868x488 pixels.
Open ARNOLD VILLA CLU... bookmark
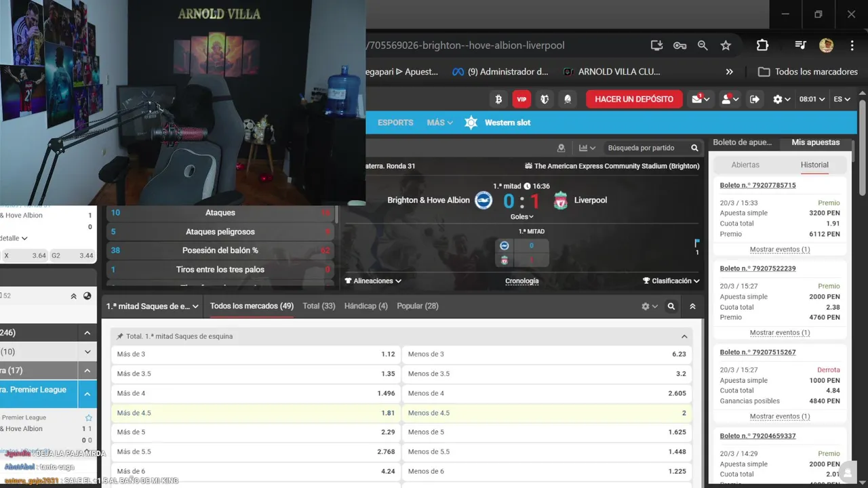[x=611, y=72]
